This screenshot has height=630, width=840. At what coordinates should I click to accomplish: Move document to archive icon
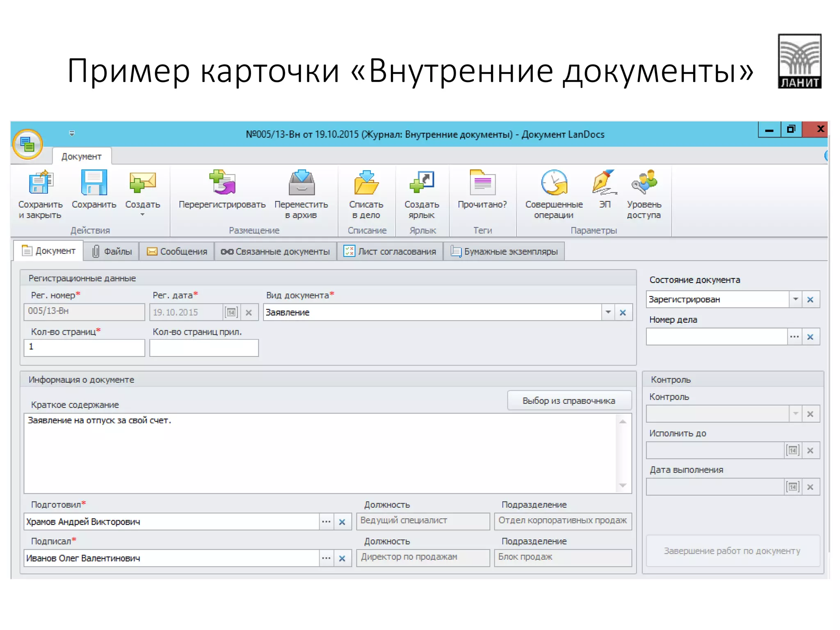(301, 183)
